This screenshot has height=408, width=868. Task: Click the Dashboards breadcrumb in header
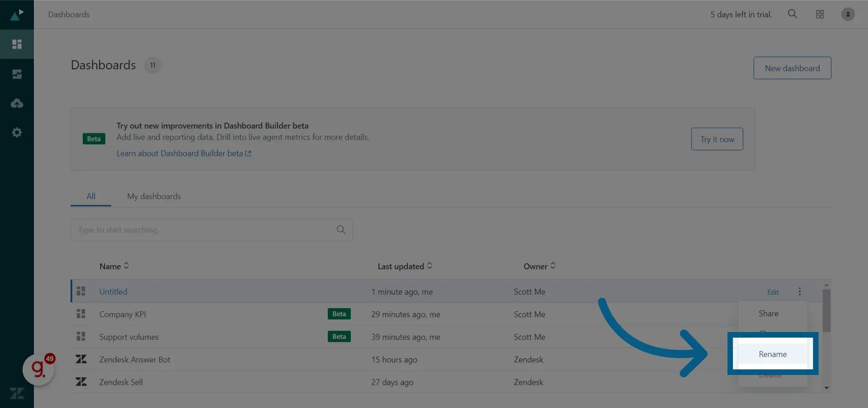(69, 14)
